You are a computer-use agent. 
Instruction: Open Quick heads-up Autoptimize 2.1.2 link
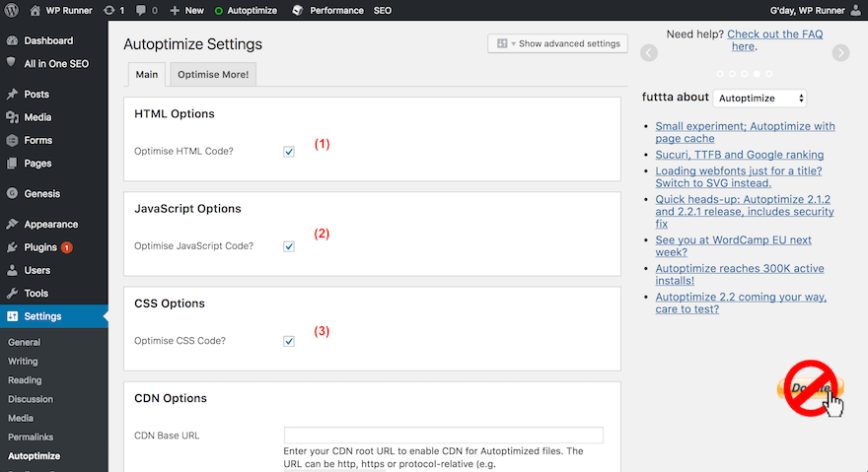coord(745,212)
